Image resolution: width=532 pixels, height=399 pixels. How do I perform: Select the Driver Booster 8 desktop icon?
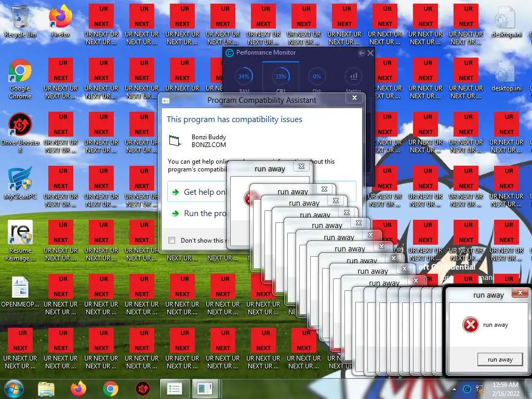point(20,133)
